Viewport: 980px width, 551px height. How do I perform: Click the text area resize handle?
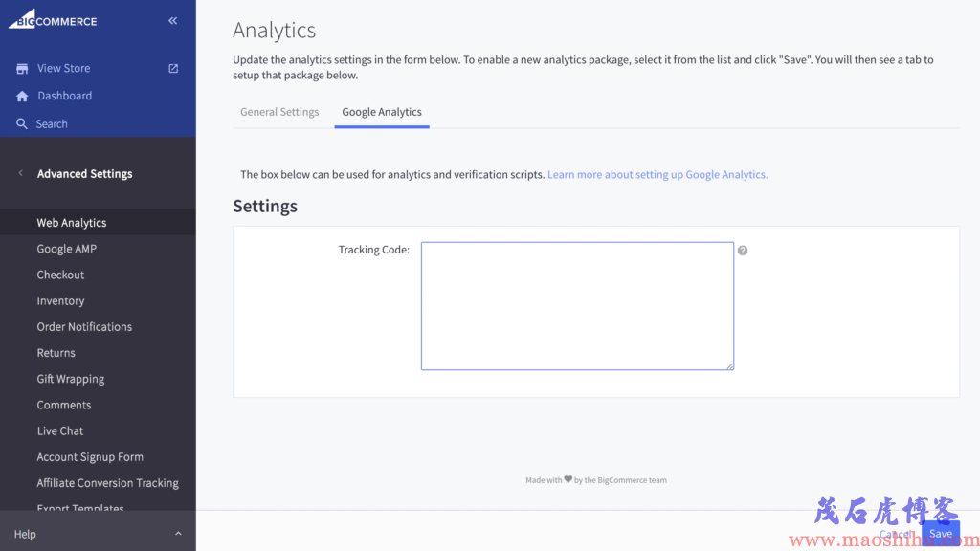coord(729,366)
